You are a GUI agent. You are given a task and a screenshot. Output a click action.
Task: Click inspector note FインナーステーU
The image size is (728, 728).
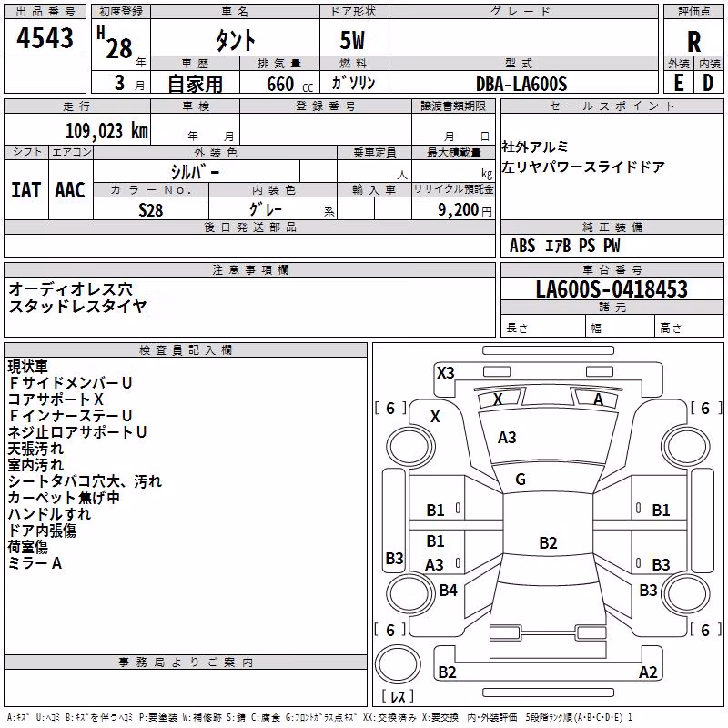tap(70, 416)
